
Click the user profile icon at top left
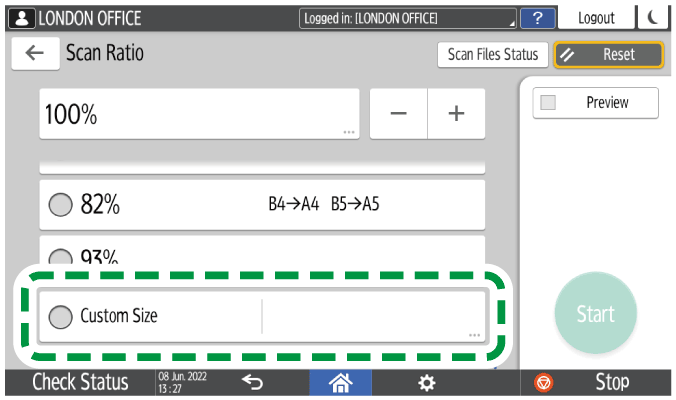pyautogui.click(x=19, y=18)
